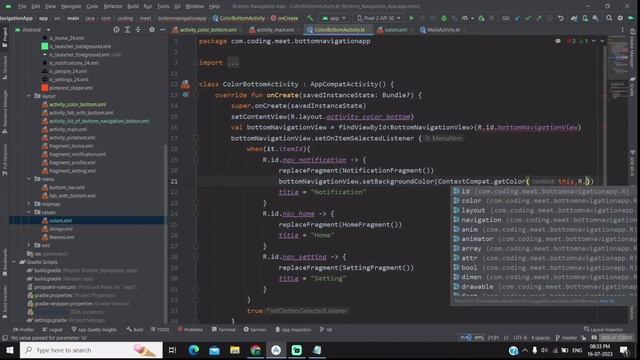The height and width of the screenshot is (360, 640).
Task: Click the Git push green arrow
Action: pyautogui.click(x=539, y=18)
